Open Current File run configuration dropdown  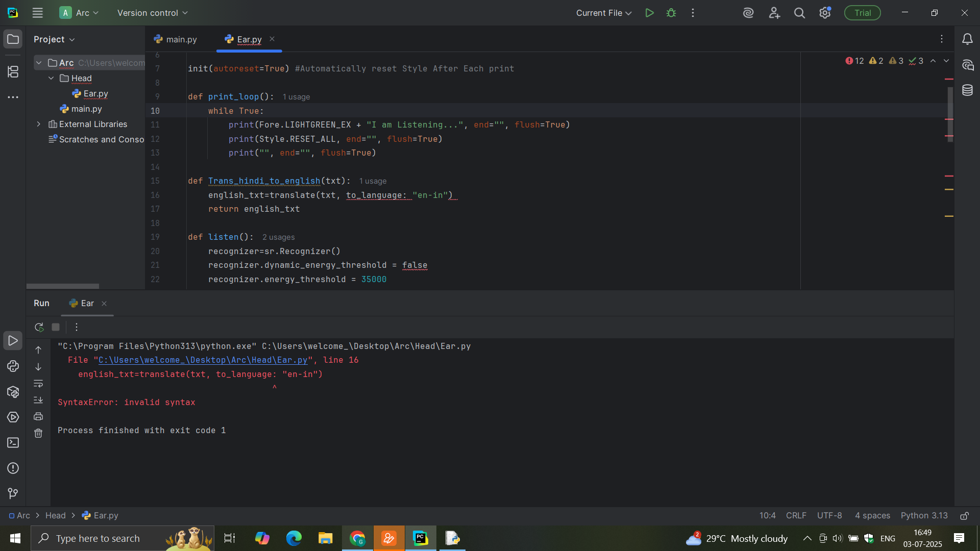(x=603, y=13)
